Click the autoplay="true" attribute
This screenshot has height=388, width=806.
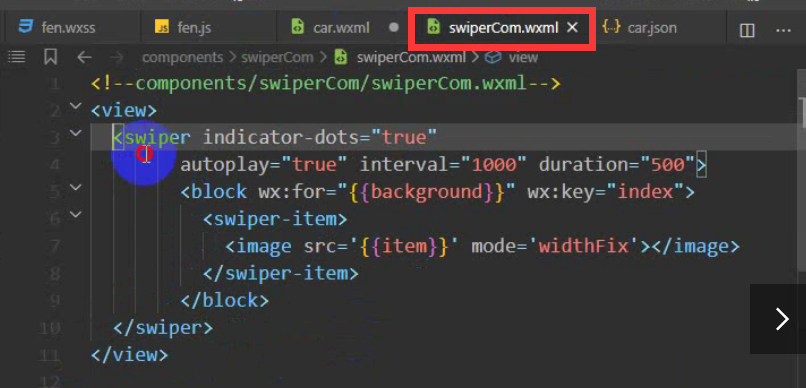[x=264, y=165]
